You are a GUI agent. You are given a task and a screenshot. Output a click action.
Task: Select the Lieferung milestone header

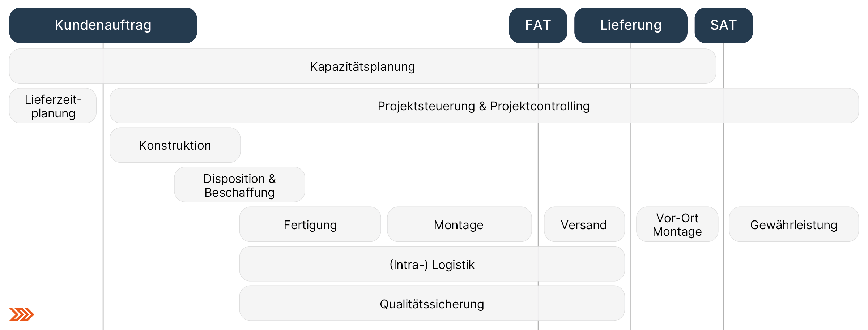pos(631,25)
